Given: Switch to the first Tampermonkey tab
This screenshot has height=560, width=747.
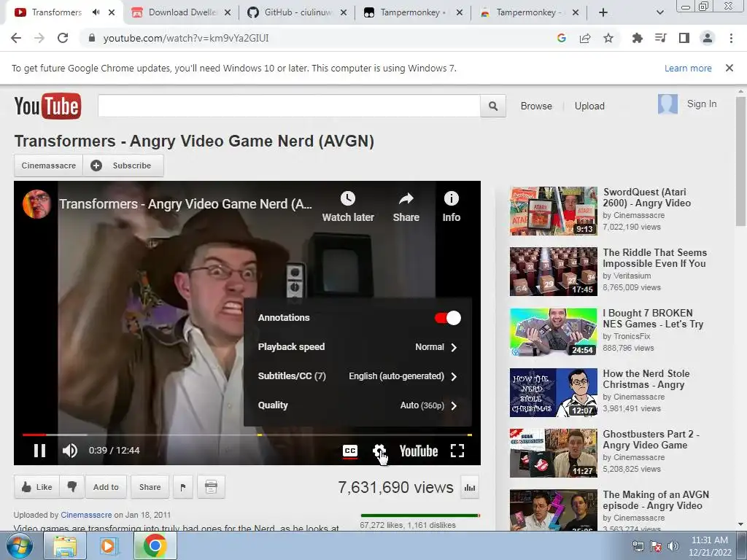Looking at the screenshot, I should coord(413,12).
